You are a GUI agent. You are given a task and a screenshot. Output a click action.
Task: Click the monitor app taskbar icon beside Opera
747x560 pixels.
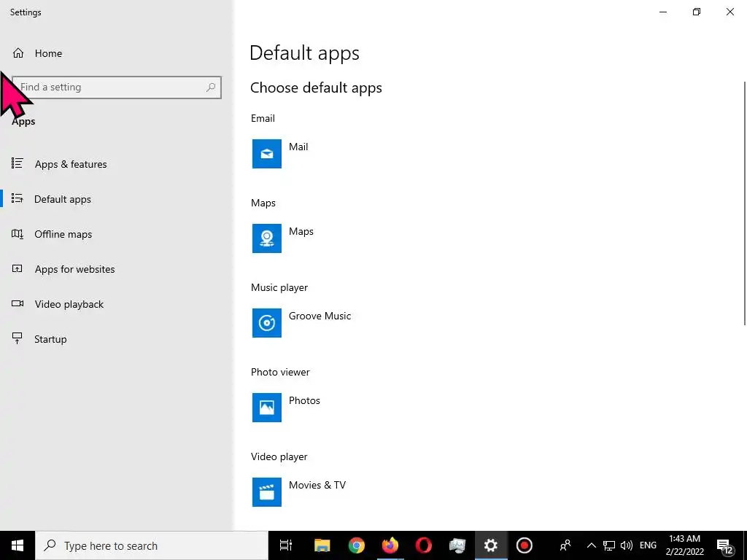(457, 545)
